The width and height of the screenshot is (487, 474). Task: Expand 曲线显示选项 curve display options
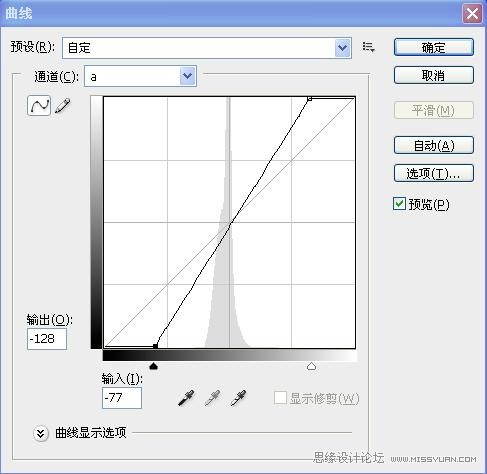click(x=41, y=433)
